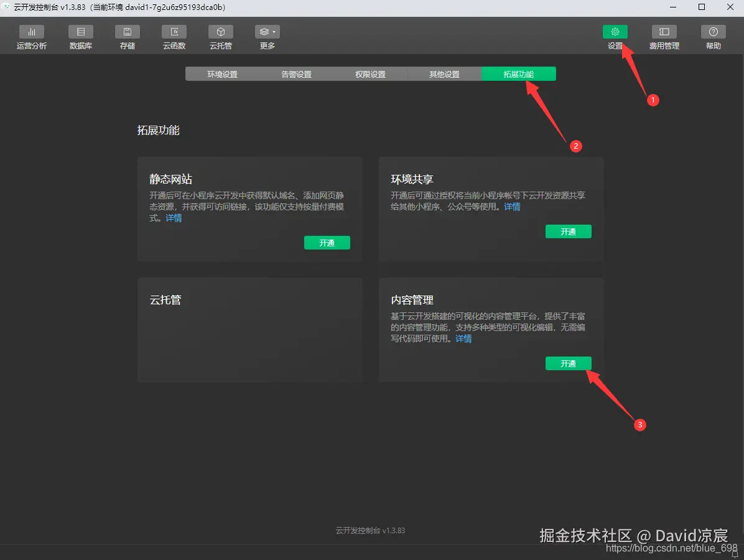
Task: Switch to the 告警设置 tab
Action: click(x=296, y=73)
